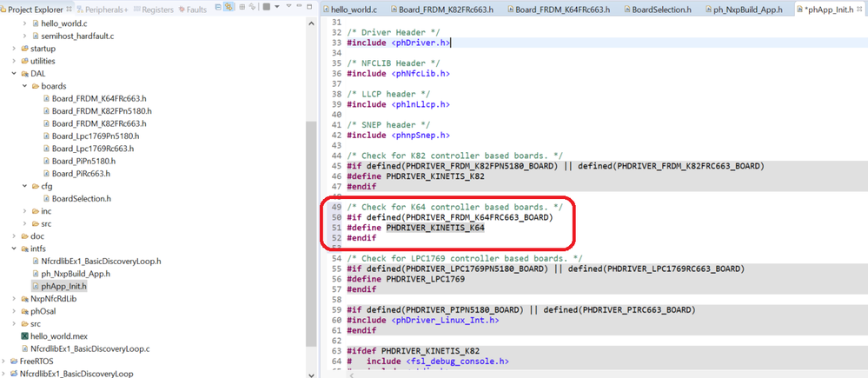Click the gray square toolbar icon
Viewport: 868px width, 378px height.
point(267,7)
